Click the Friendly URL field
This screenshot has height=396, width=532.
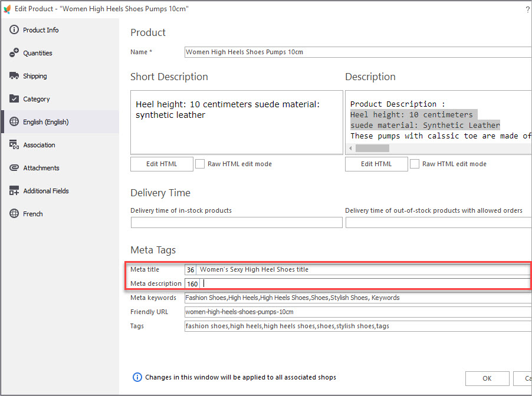pos(358,312)
